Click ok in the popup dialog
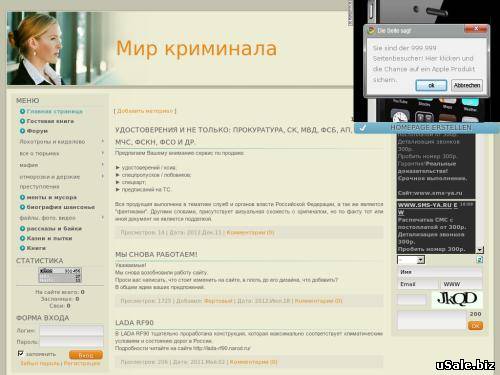The image size is (500, 375). pos(431,85)
